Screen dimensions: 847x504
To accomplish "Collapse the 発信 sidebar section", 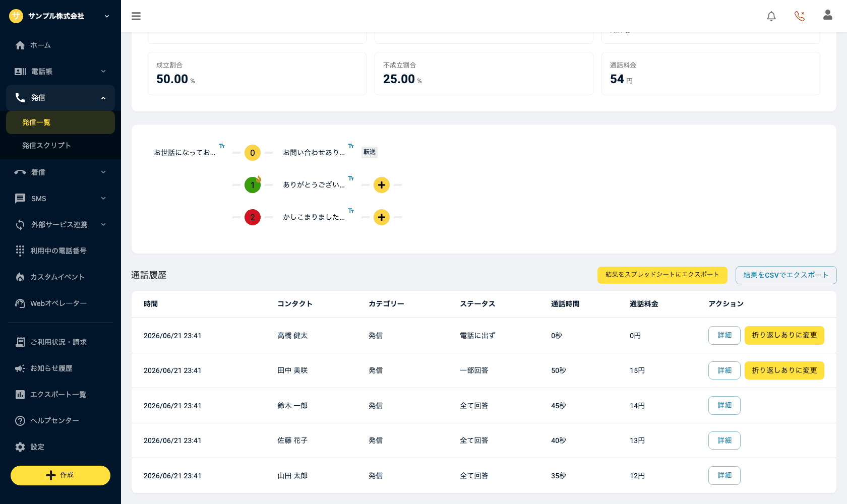I will (60, 98).
